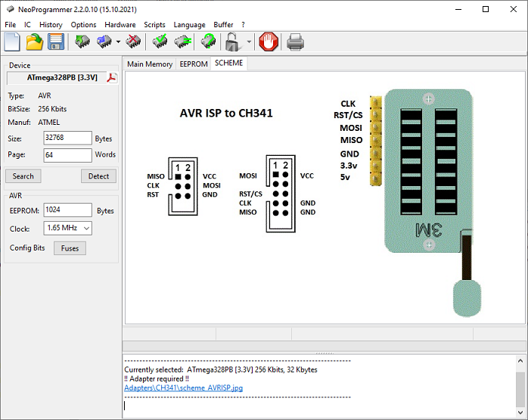Image resolution: width=528 pixels, height=420 pixels.
Task: Click the New file toolbar icon
Action: (x=12, y=42)
